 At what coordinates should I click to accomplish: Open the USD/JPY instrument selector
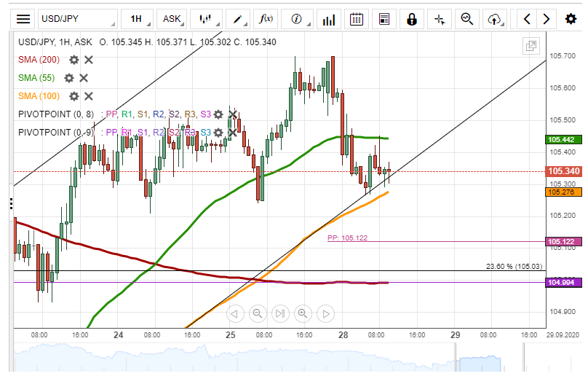pos(77,19)
